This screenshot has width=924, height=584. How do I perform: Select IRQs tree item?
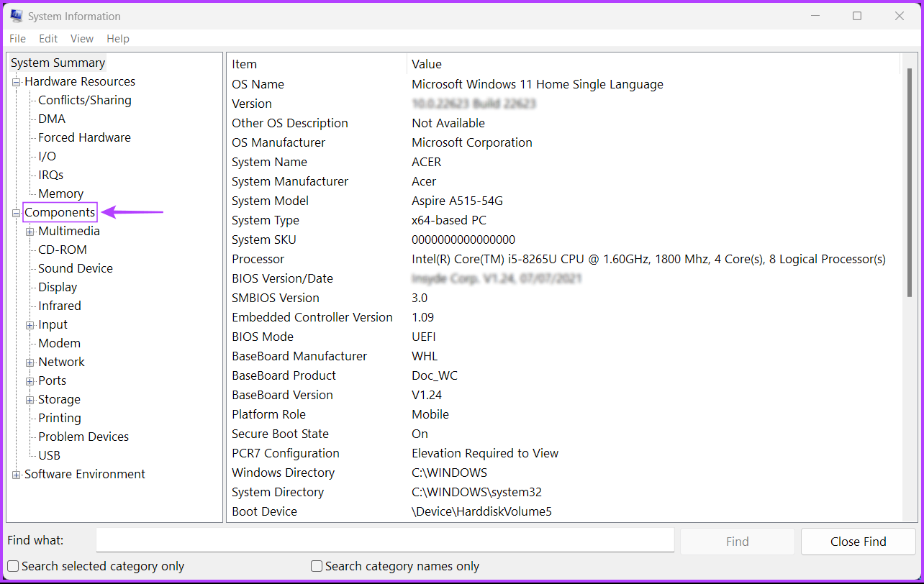click(51, 175)
